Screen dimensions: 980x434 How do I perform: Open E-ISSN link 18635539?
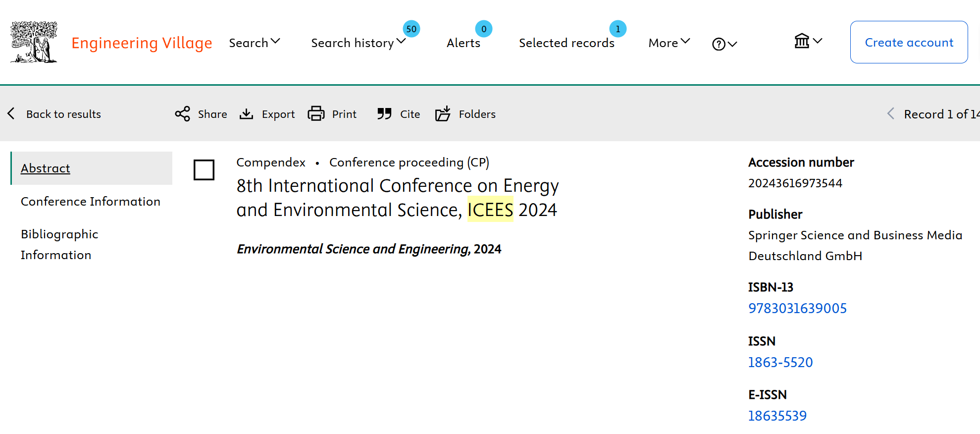[x=777, y=416]
